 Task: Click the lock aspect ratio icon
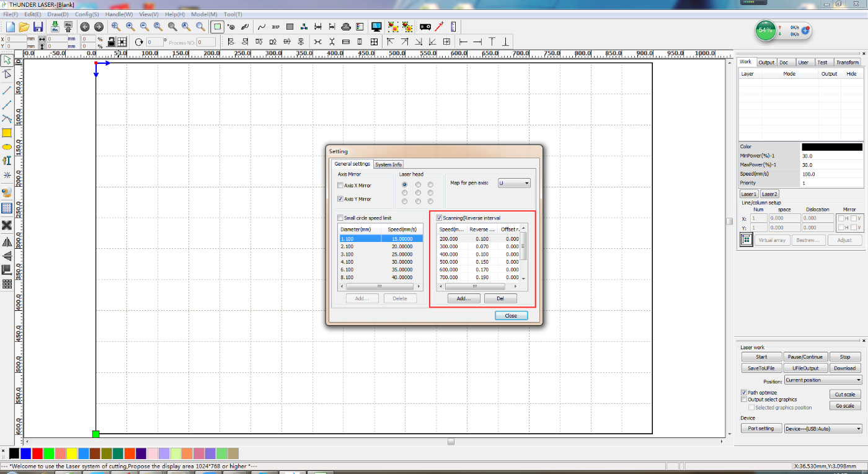pos(111,42)
